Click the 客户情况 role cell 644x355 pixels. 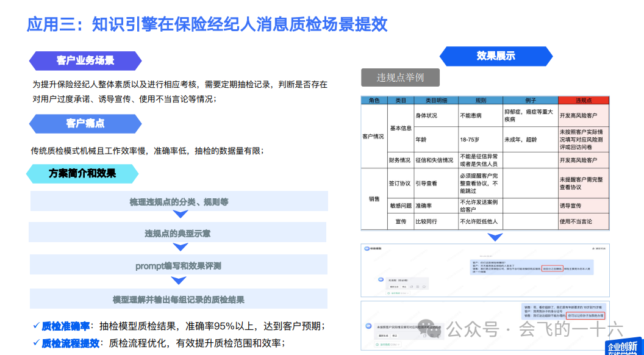tap(373, 137)
